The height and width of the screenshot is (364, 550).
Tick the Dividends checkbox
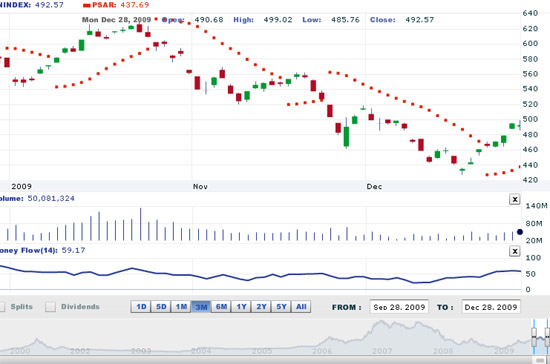(x=50, y=307)
